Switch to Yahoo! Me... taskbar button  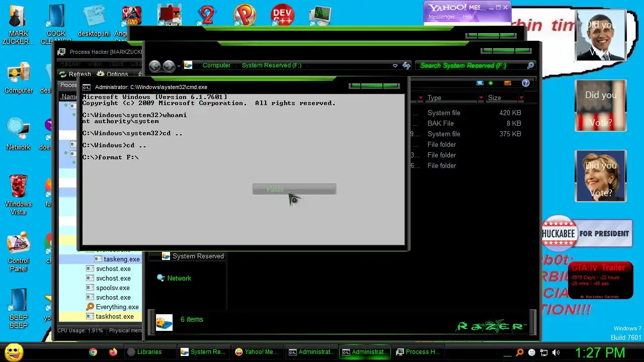coord(257,352)
